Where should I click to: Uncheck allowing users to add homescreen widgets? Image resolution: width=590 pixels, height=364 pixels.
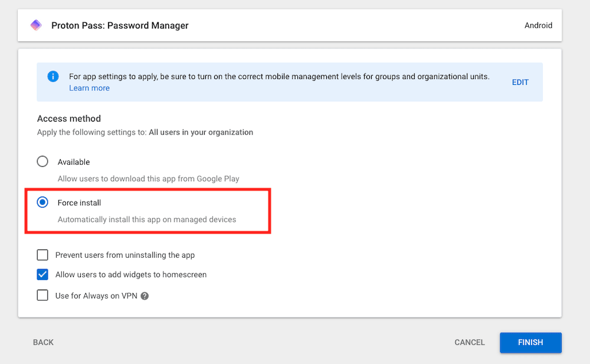tap(42, 274)
